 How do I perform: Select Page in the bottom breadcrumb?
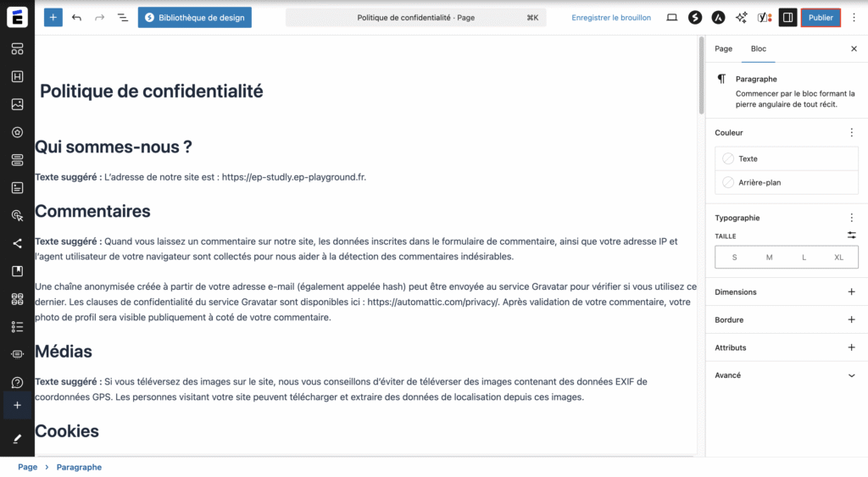coord(28,467)
